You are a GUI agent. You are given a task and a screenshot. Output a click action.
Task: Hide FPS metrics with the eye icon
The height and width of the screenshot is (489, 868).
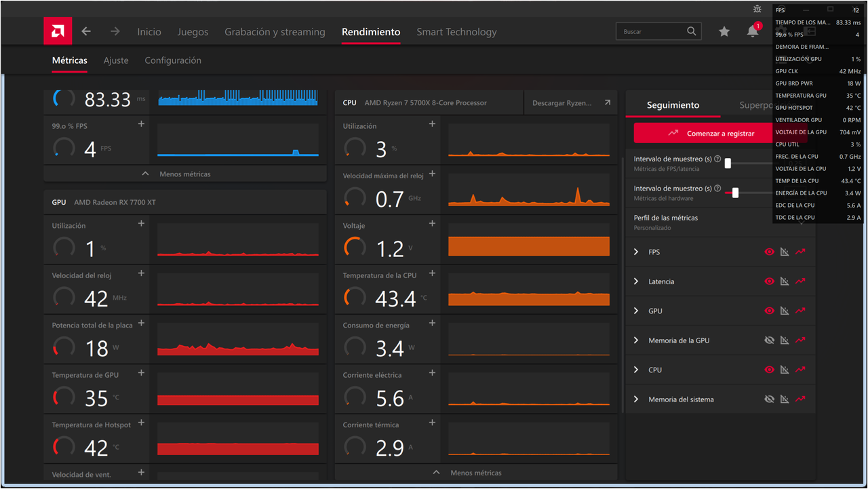pyautogui.click(x=769, y=252)
